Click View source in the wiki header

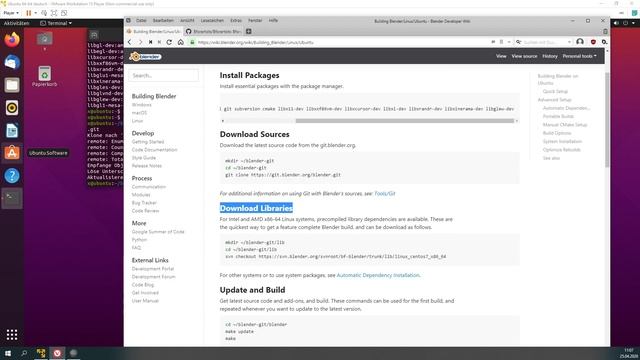tap(524, 56)
